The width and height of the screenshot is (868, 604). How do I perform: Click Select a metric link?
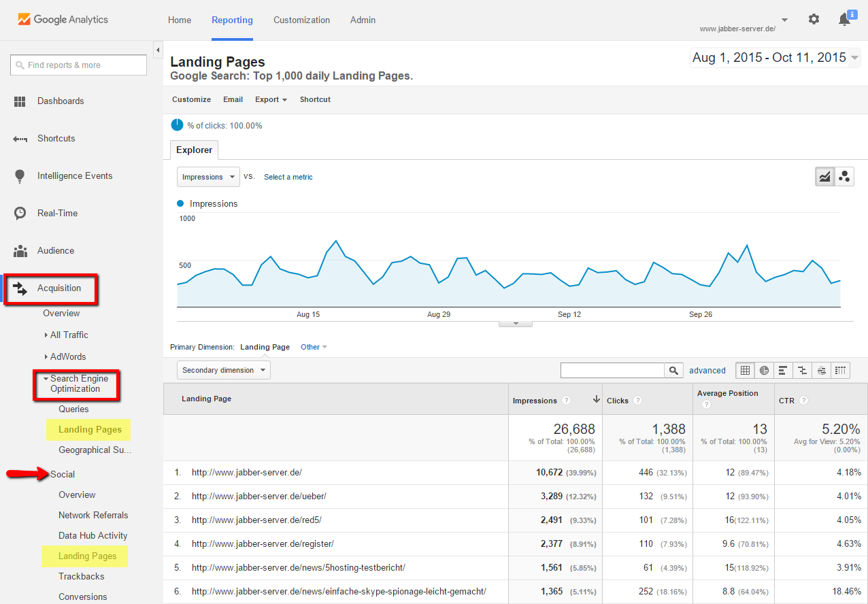point(288,177)
